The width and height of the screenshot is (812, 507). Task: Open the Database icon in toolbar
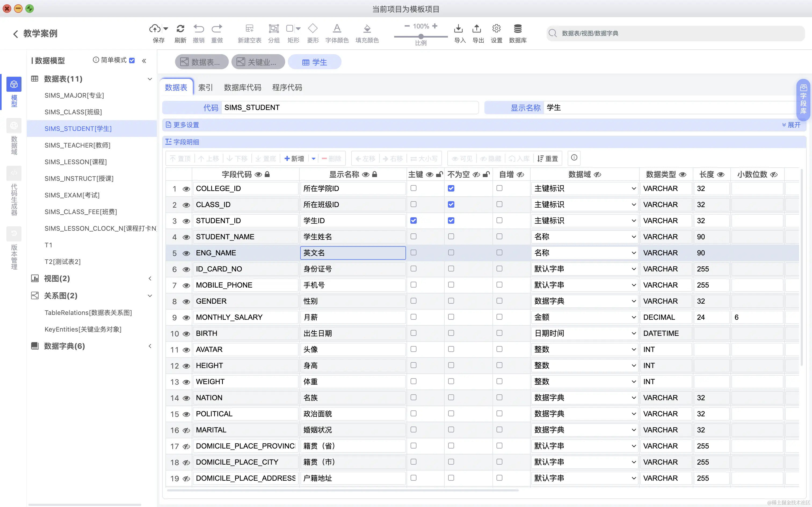click(x=517, y=29)
